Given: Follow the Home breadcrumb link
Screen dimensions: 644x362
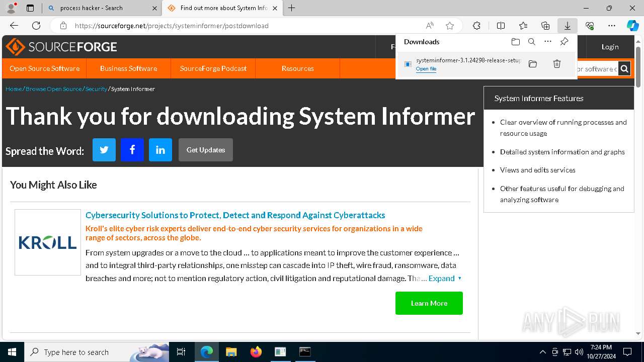Looking at the screenshot, I should pos(14,89).
